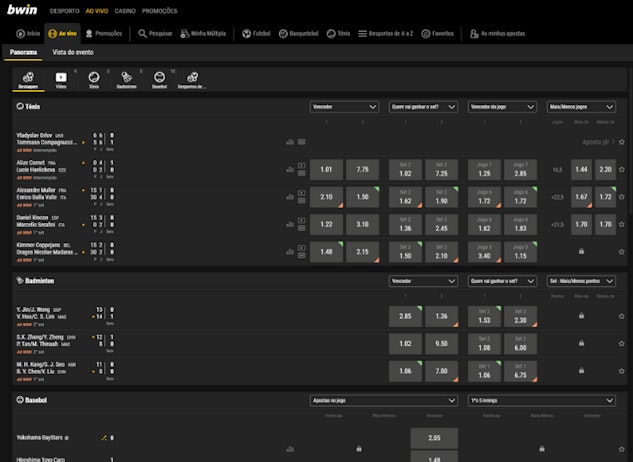Open Minha Múltipla
Screen dimensions: 633x462
tap(203, 34)
